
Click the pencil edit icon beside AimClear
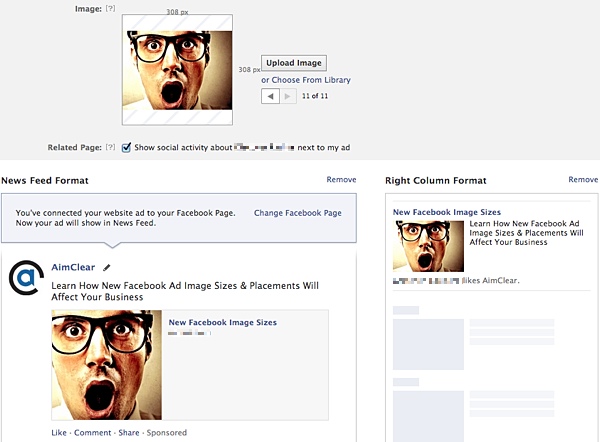coord(106,267)
